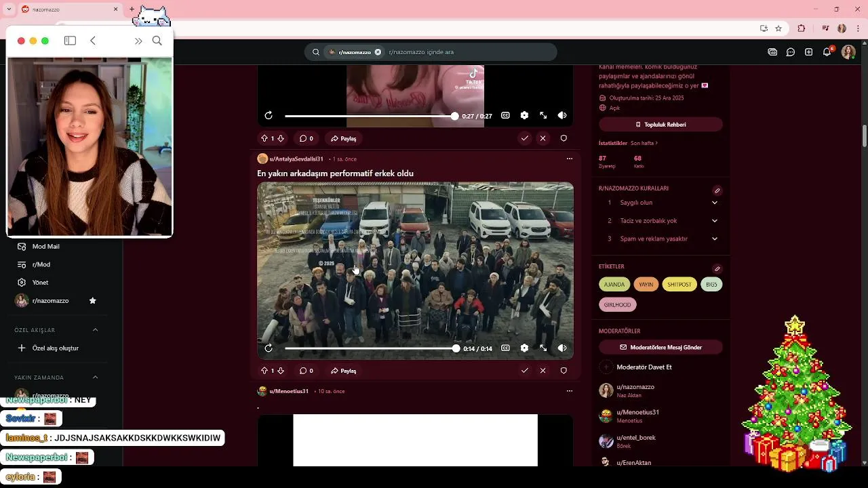Toggle captions on the 0:14 video
This screenshot has width=868, height=488.
click(505, 348)
